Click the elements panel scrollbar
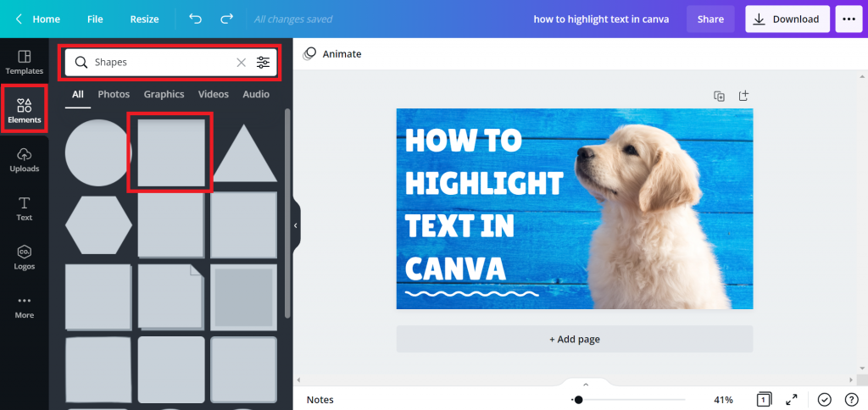This screenshot has width=868, height=410. click(x=287, y=213)
